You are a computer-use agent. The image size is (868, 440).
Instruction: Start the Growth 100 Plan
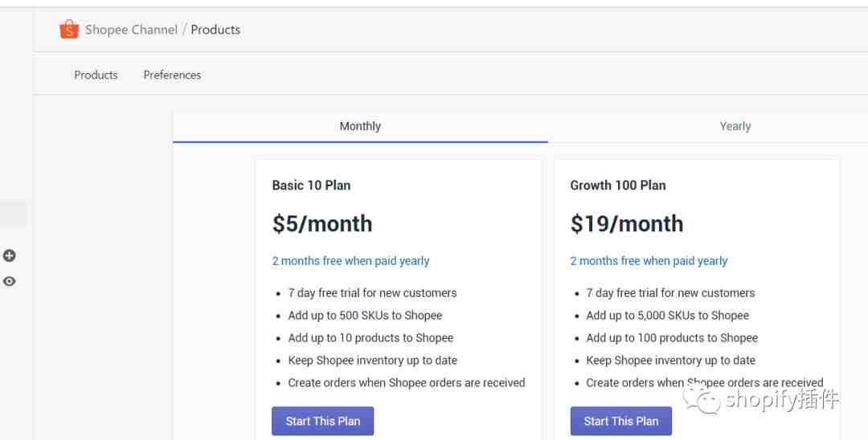[x=620, y=421]
